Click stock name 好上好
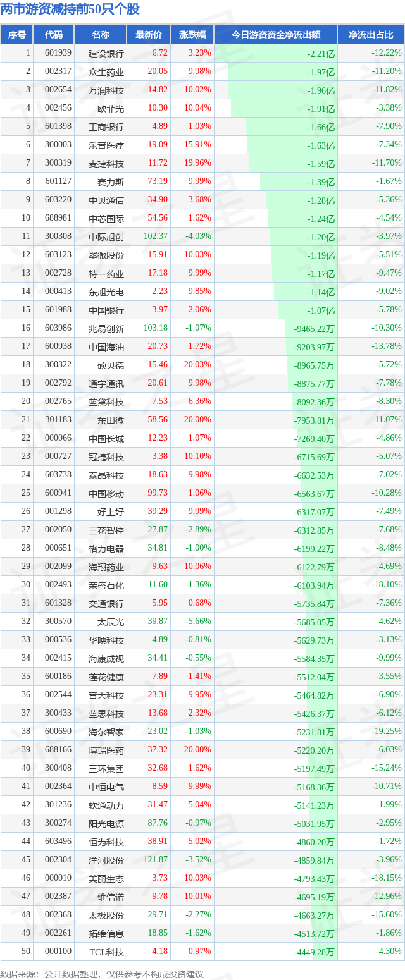The width and height of the screenshot is (405, 980). [111, 512]
